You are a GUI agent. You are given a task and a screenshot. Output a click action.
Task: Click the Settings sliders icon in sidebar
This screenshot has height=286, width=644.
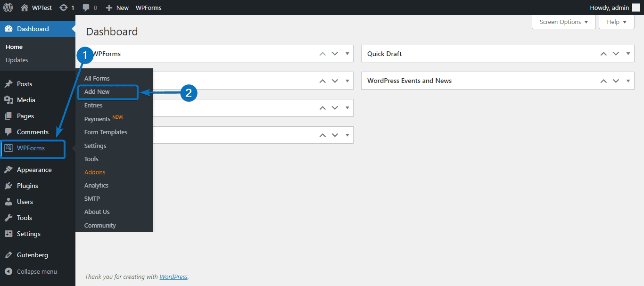pyautogui.click(x=8, y=234)
